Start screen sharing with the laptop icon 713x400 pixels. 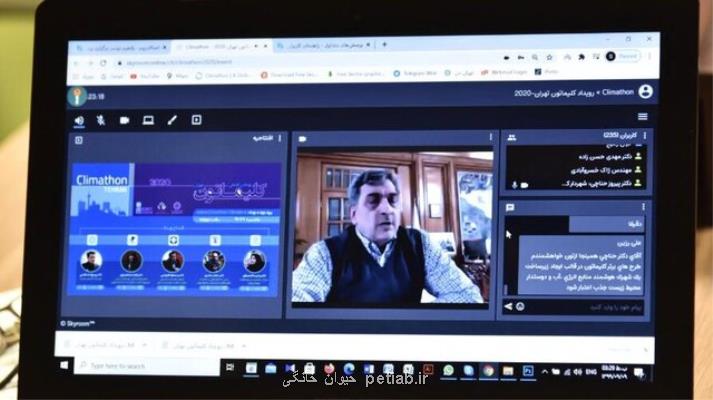[x=148, y=120]
